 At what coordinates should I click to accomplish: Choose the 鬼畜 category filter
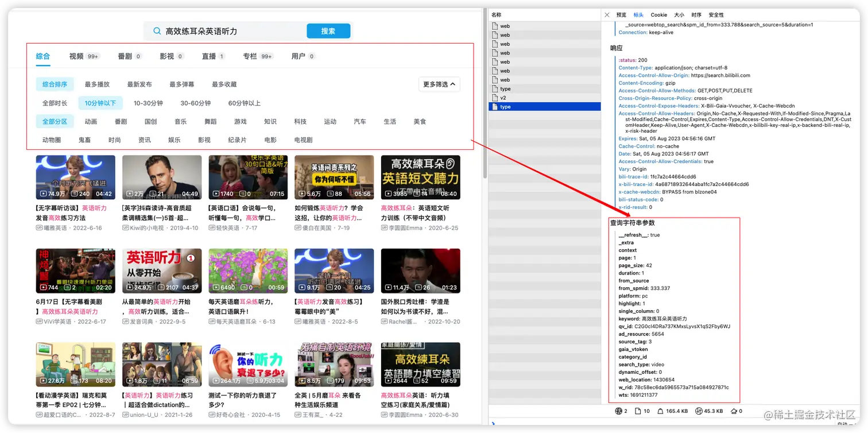click(x=85, y=140)
